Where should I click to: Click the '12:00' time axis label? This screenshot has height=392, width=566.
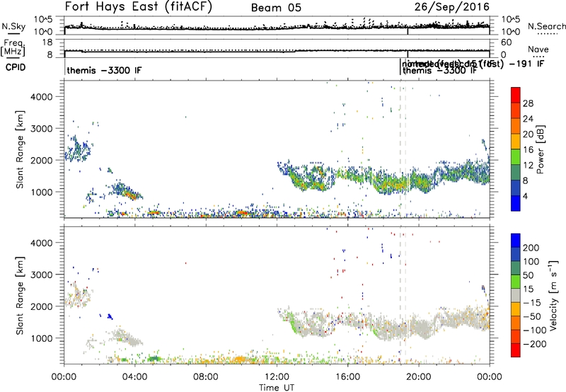click(x=277, y=377)
